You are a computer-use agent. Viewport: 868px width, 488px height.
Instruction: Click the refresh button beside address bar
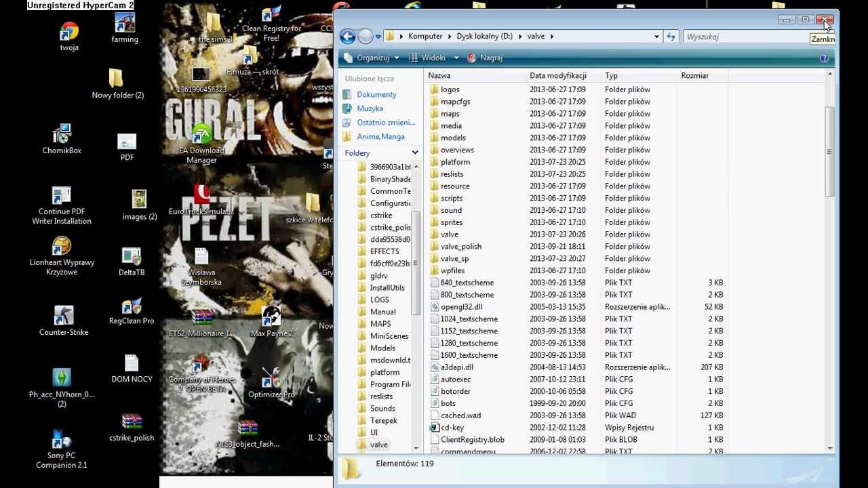pyautogui.click(x=671, y=37)
